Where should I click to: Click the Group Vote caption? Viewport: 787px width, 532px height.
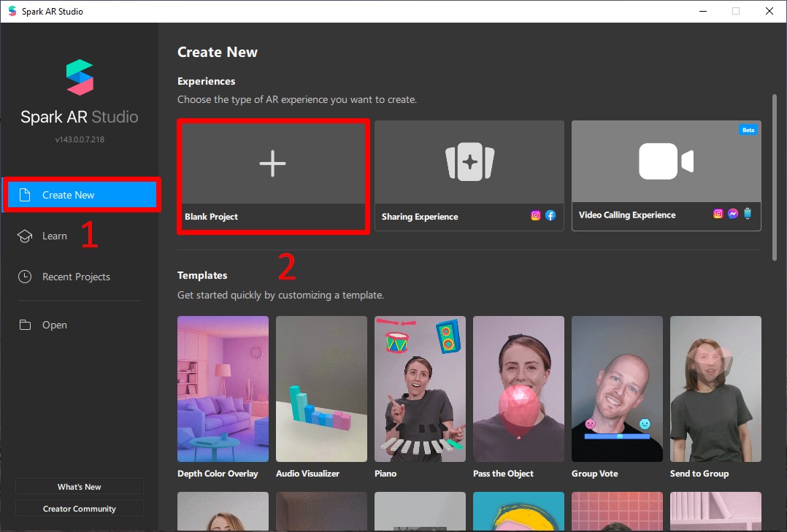(x=595, y=474)
